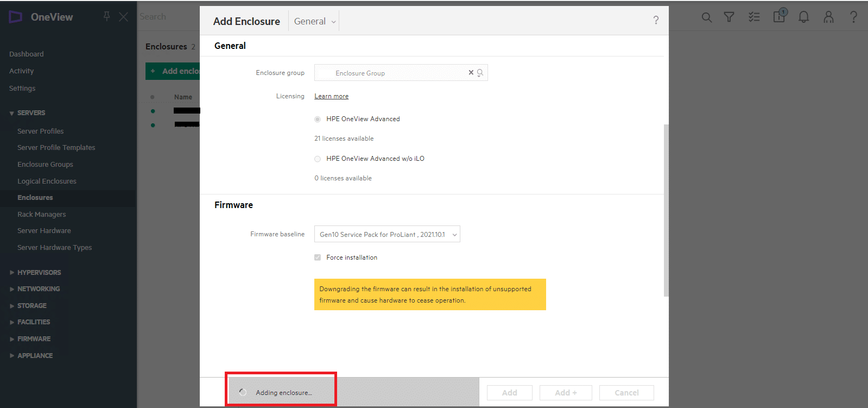Select Enclosures in sidebar
The width and height of the screenshot is (868, 408).
tap(35, 198)
